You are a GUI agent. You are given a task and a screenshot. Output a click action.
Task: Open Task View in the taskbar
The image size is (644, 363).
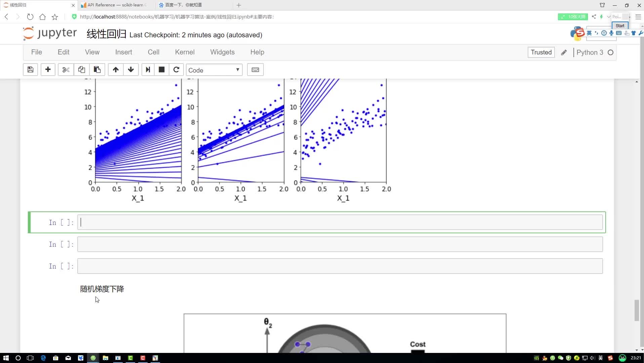tap(30, 358)
